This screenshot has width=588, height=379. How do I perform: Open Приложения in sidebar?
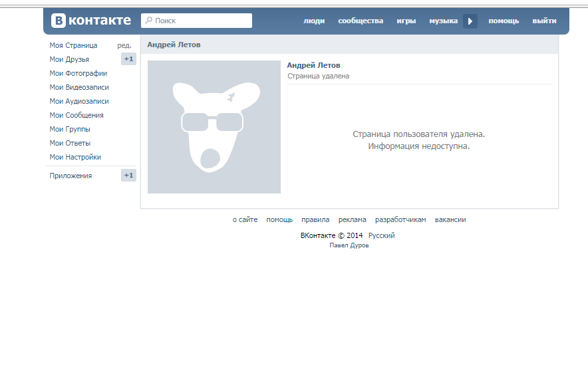pyautogui.click(x=71, y=176)
